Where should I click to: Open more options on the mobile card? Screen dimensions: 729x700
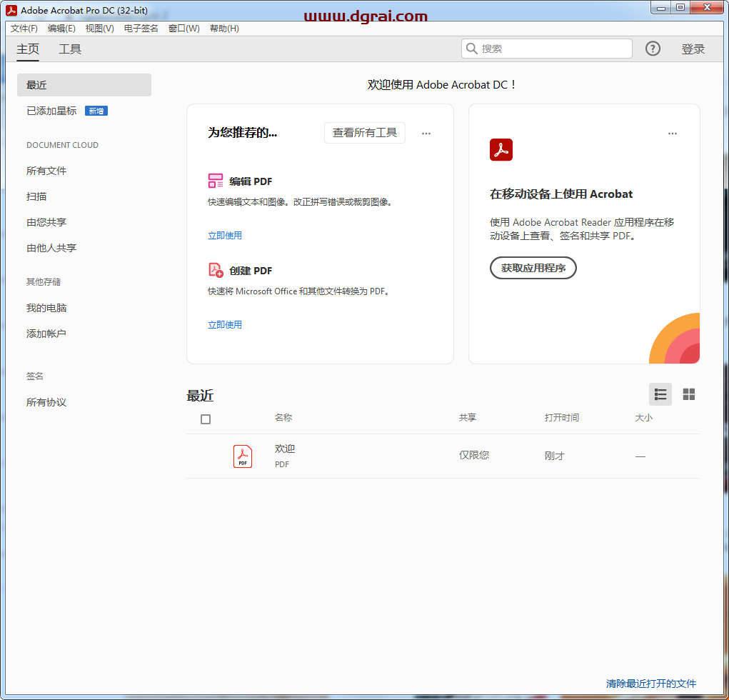673,134
